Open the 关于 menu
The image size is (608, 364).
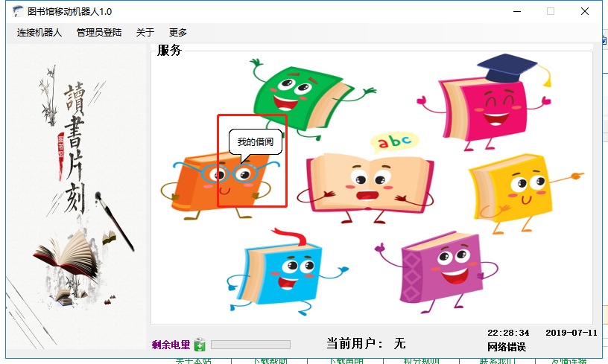145,33
